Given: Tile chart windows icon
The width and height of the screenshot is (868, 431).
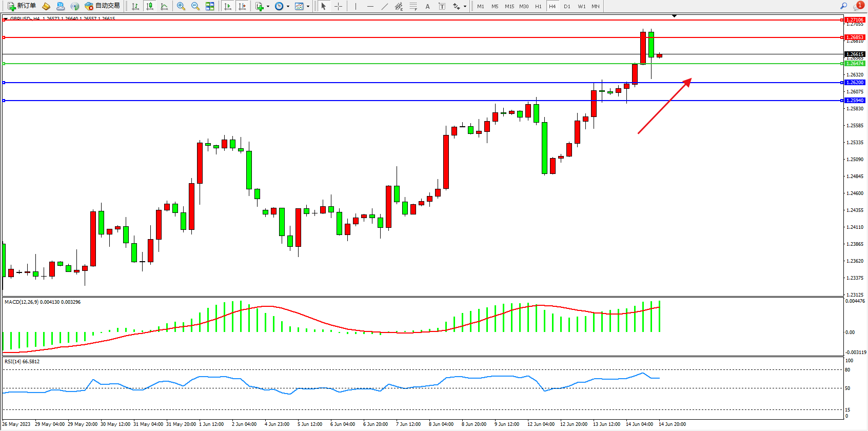Looking at the screenshot, I should pos(210,6).
